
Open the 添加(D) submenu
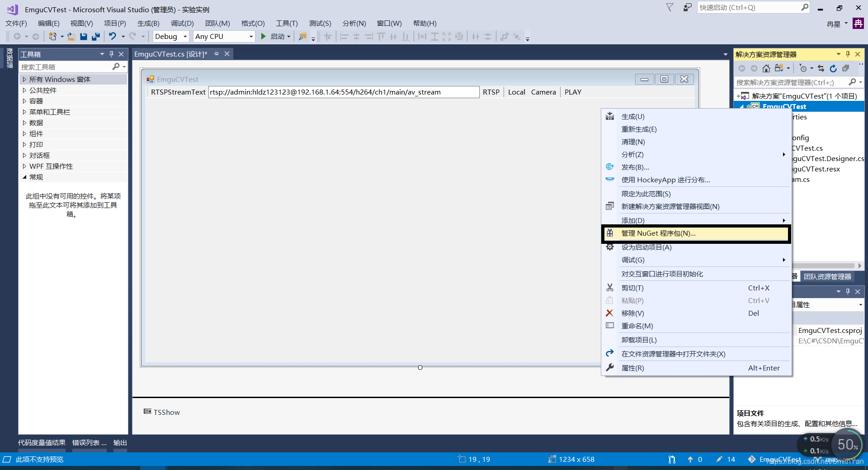coord(697,220)
